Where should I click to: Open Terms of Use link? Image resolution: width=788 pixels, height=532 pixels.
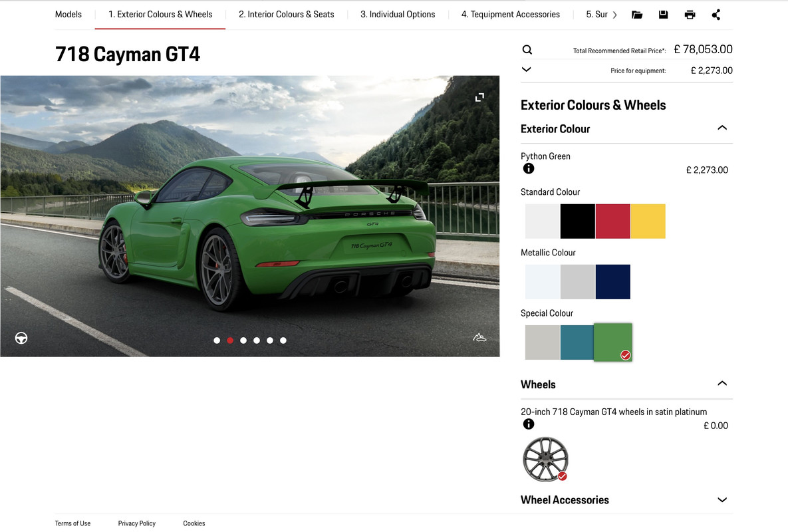(73, 523)
